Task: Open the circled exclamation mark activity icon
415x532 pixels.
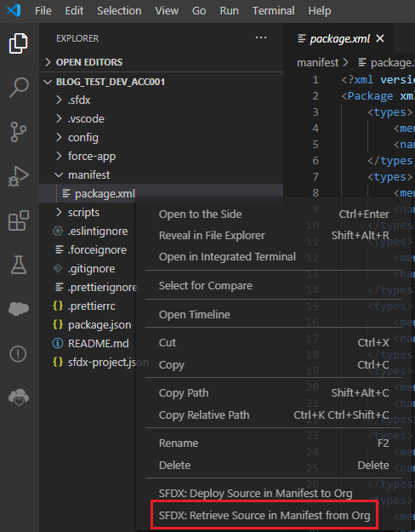Action: [x=19, y=354]
